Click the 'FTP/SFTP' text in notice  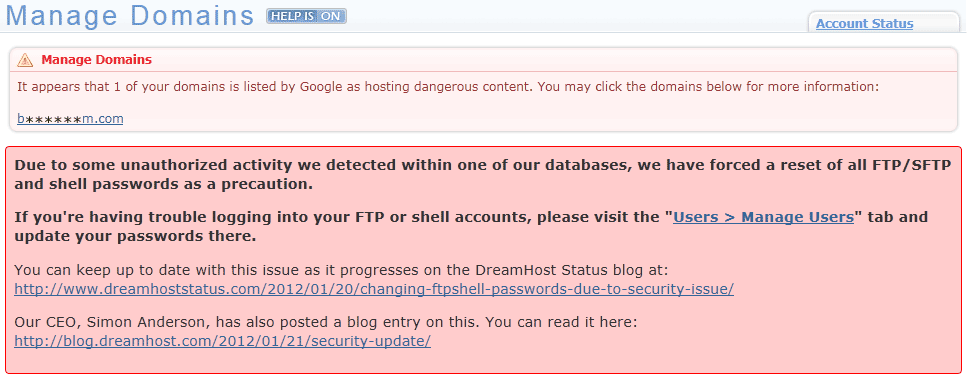pos(905,166)
